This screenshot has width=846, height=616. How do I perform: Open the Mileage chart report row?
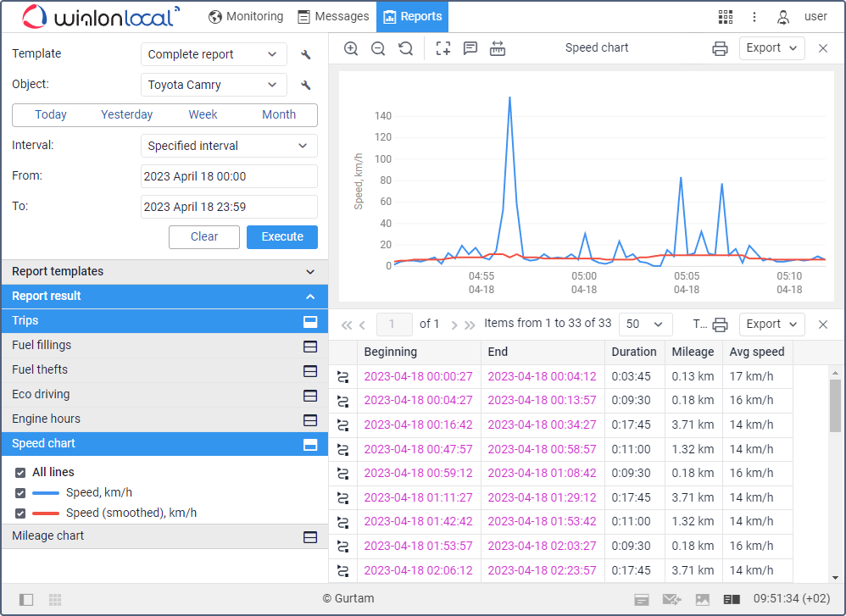[164, 536]
